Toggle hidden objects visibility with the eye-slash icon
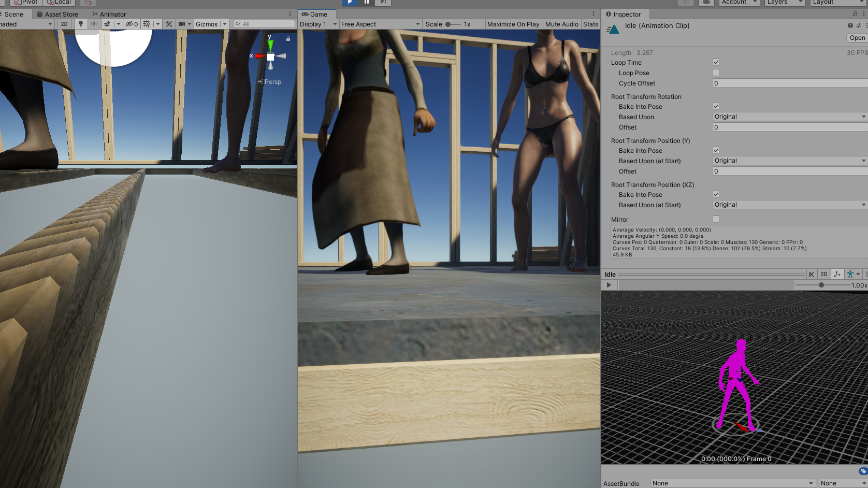868x488 pixels. coord(132,24)
